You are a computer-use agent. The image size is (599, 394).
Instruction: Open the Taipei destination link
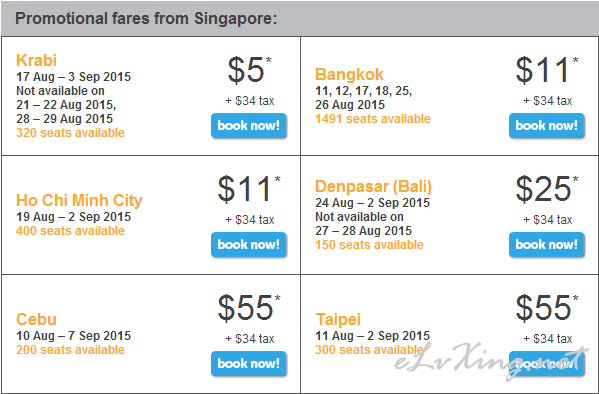coord(338,319)
